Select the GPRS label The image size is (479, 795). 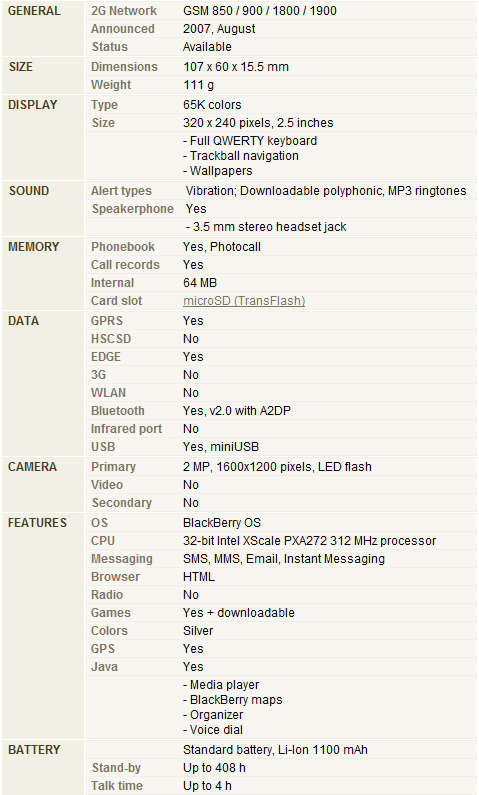107,321
